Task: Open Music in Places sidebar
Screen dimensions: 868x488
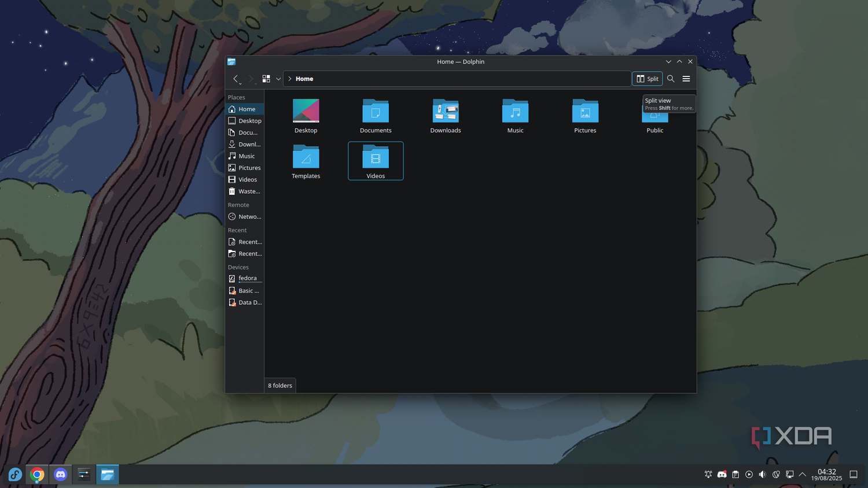Action: [245, 156]
